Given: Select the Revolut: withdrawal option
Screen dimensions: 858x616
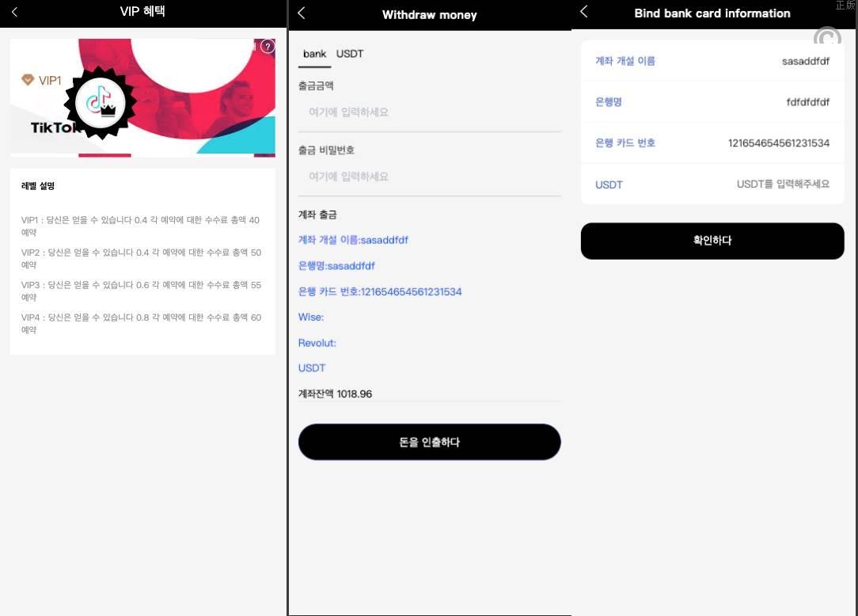Looking at the screenshot, I should [317, 343].
